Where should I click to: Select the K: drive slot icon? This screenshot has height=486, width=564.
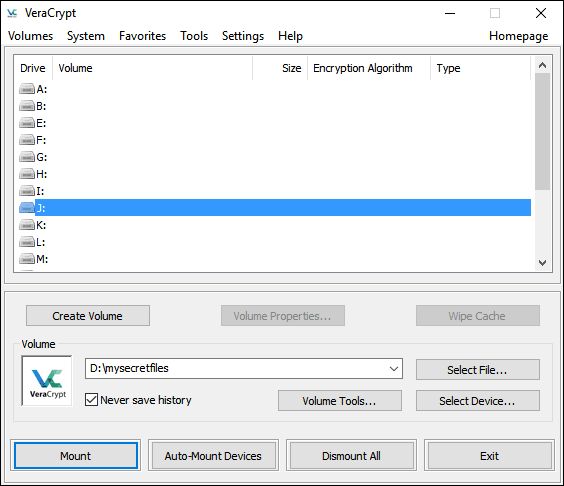coord(27,225)
